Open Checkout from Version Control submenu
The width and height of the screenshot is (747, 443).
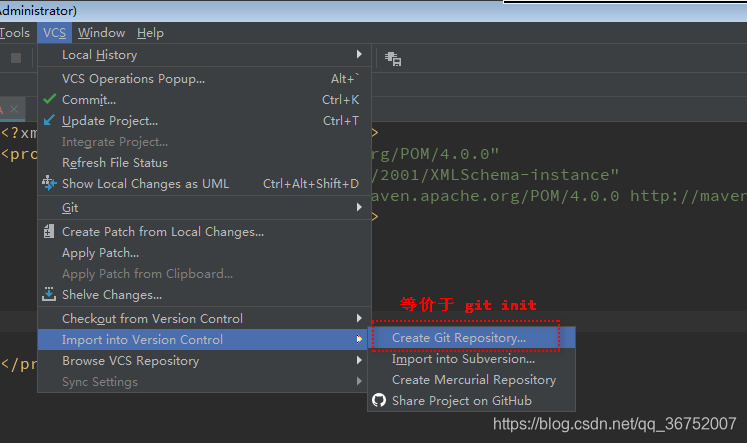[204, 318]
